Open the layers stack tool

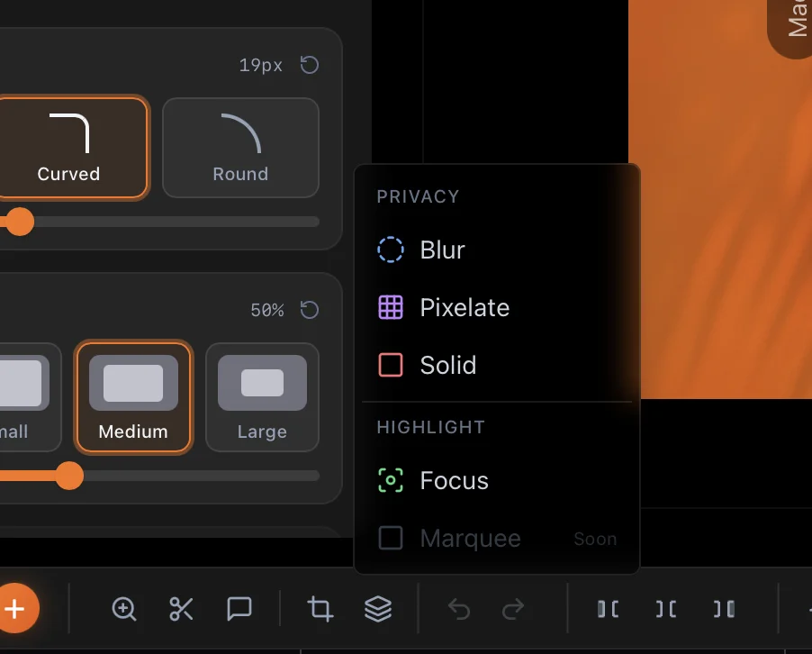click(378, 609)
